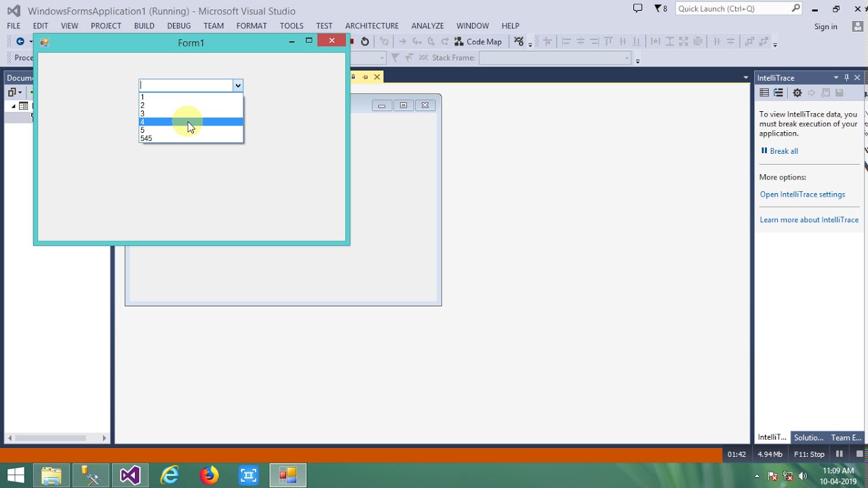Open IntelliTrace settings link
The width and height of the screenshot is (868, 488).
pyautogui.click(x=802, y=195)
